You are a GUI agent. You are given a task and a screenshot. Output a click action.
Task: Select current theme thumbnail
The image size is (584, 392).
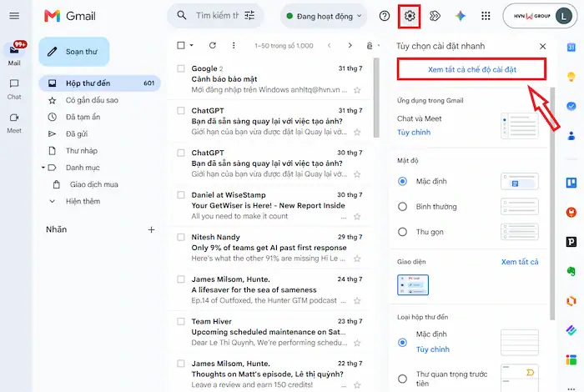413,284
